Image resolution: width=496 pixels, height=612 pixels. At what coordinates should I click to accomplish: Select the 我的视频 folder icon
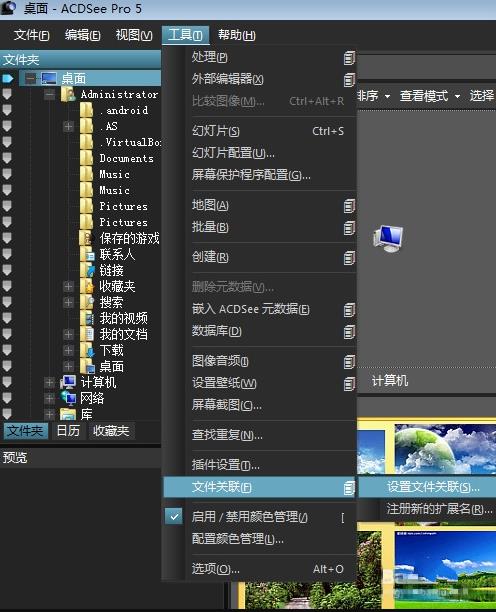point(87,318)
